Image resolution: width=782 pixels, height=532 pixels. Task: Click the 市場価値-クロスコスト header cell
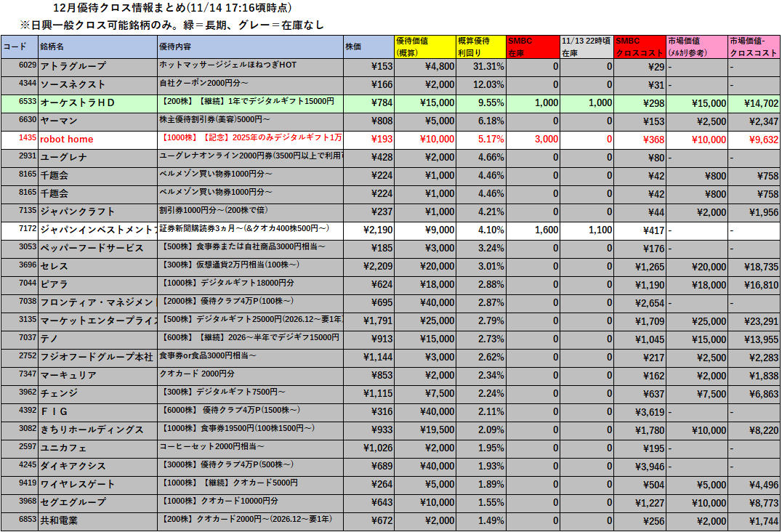click(x=754, y=47)
